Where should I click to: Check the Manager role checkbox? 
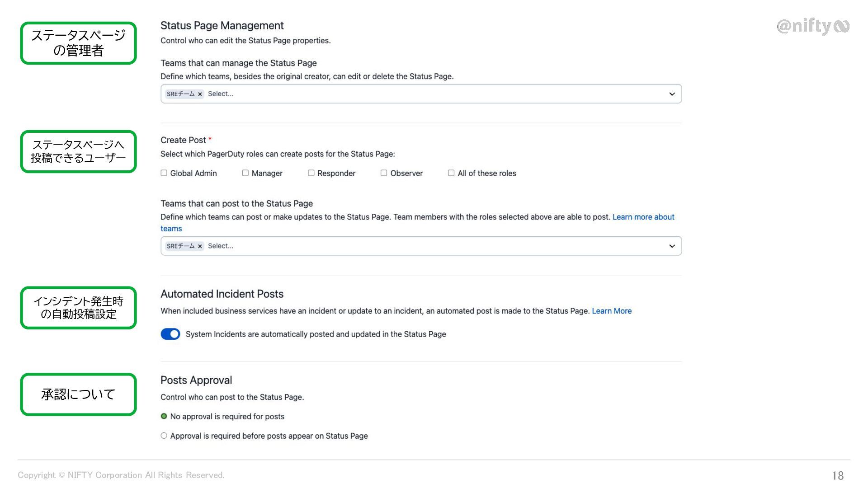click(245, 173)
